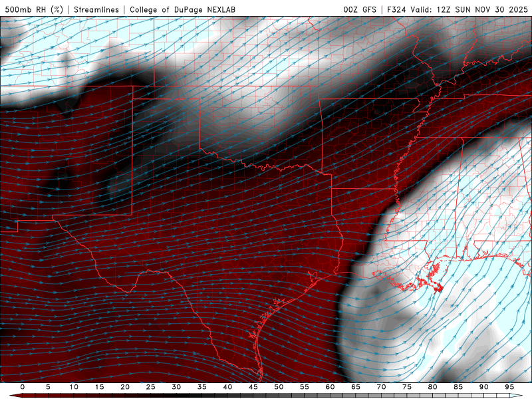Image resolution: width=532 pixels, height=399 pixels.
Task: Click the "75" colorbar tick label
Action: pos(407,387)
